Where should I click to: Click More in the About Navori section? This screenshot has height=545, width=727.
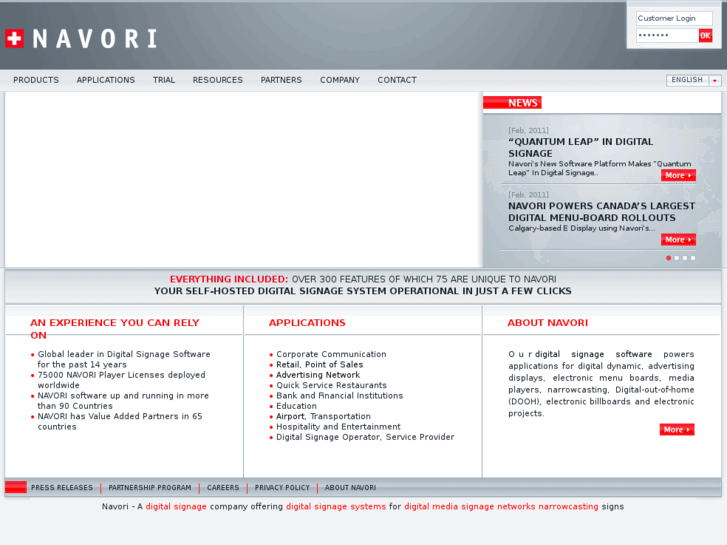pos(677,430)
